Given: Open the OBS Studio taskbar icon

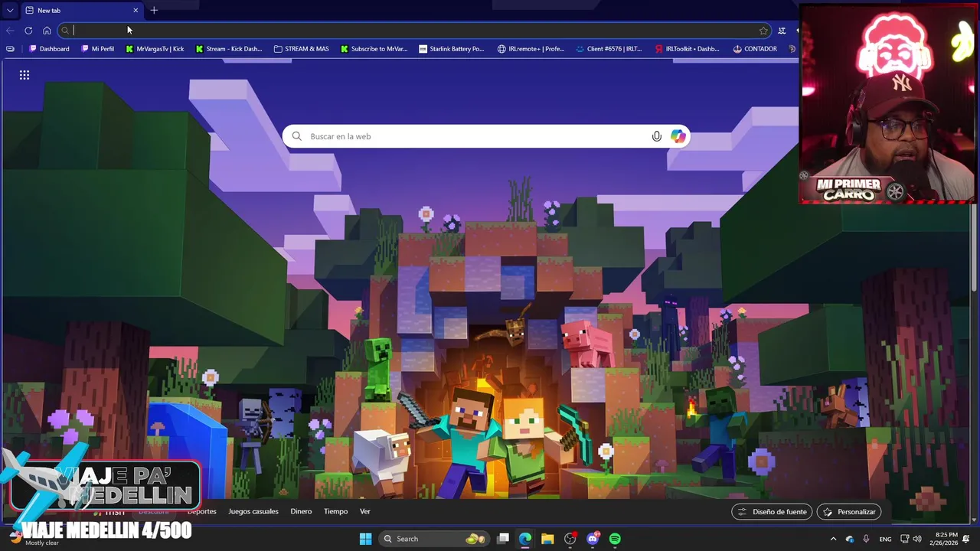Looking at the screenshot, I should coord(570,539).
